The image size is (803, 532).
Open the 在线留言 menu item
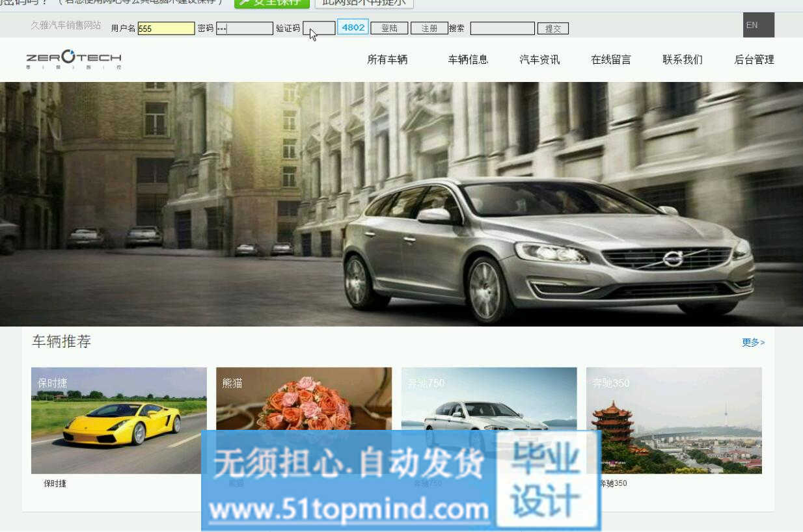tap(611, 60)
